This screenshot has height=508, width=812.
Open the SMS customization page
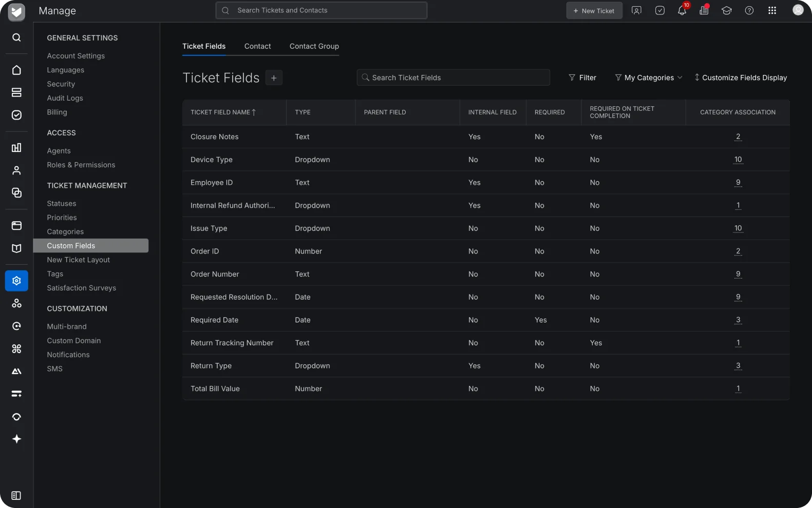click(x=54, y=368)
